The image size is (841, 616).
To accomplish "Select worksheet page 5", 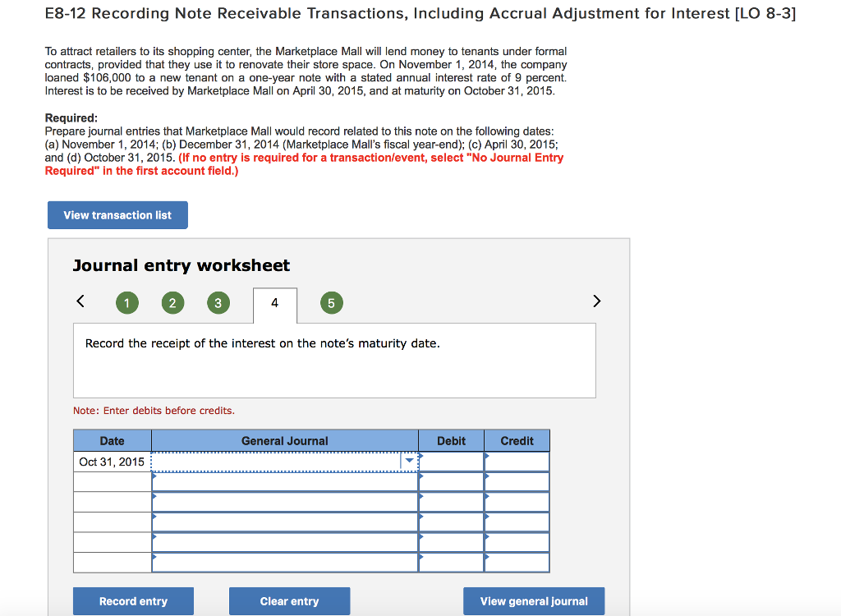I will 331,302.
